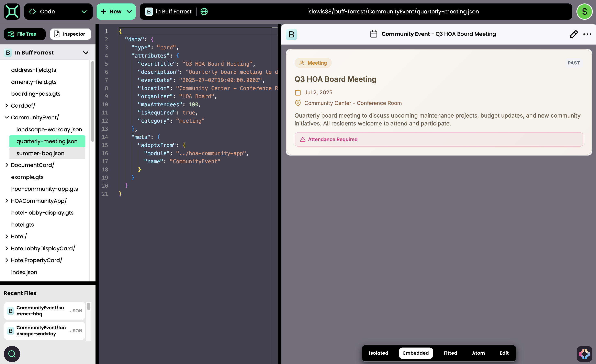
Task: Open hotel-lobby-display.gts file
Action: point(42,213)
